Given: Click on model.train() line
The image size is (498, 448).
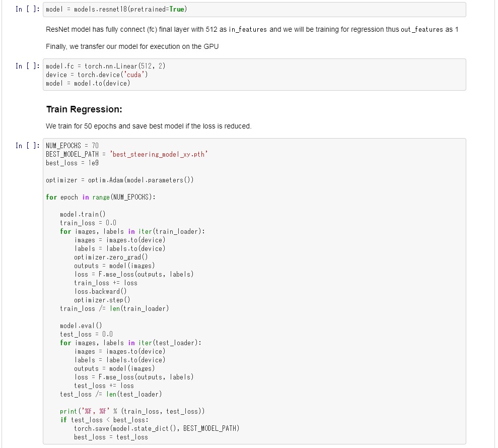Looking at the screenshot, I should tap(83, 215).
